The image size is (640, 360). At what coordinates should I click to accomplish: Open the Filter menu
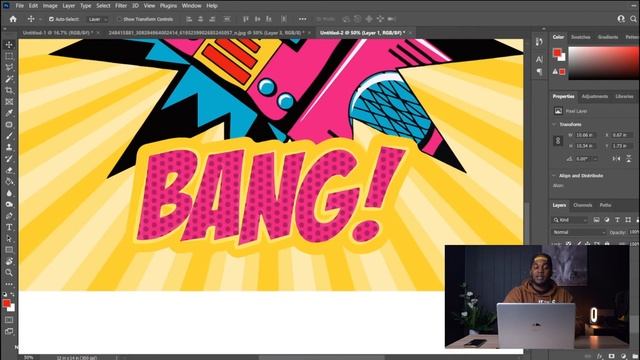coord(121,6)
